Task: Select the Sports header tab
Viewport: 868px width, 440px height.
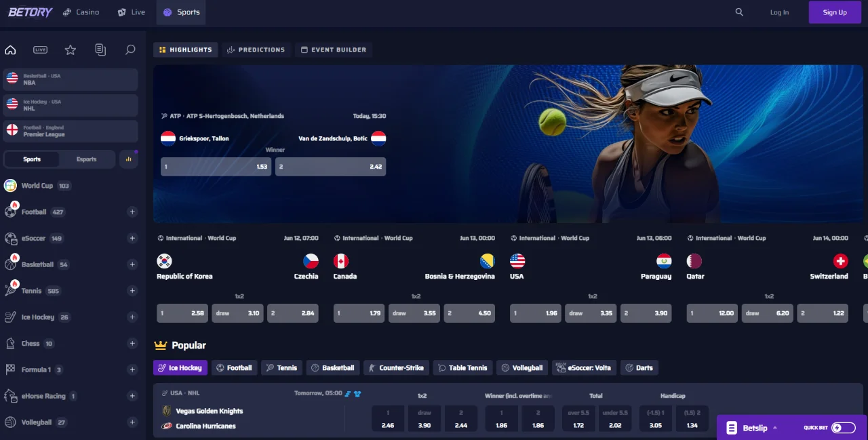Action: click(181, 12)
